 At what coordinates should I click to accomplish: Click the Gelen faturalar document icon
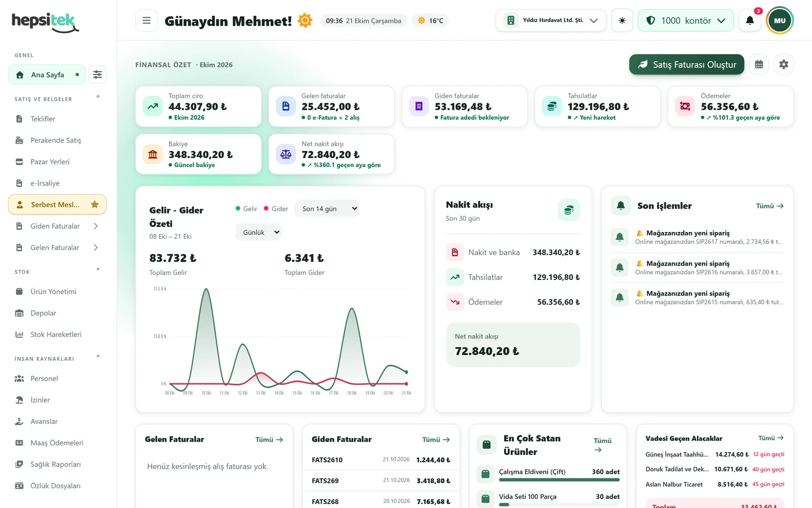pyautogui.click(x=286, y=106)
